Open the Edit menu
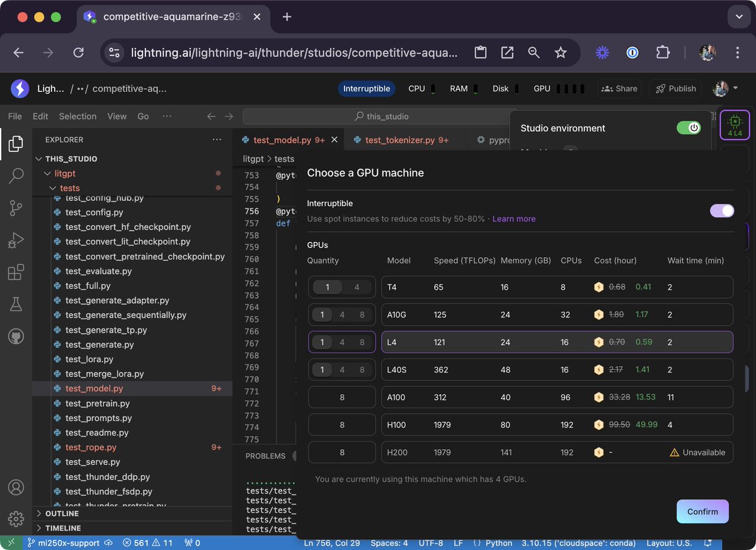This screenshot has height=550, width=756. 40,117
